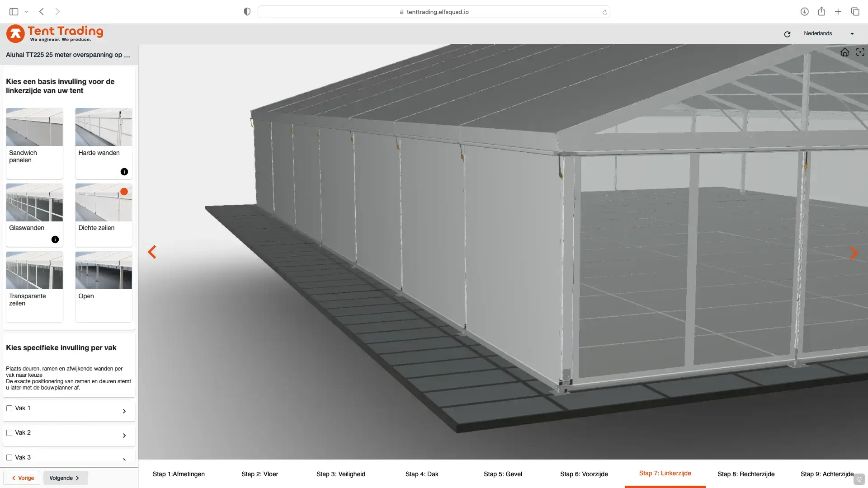Screen dimensions: 868x488
Task: Go to Stap 1: Afmetingen tab
Action: (x=179, y=474)
